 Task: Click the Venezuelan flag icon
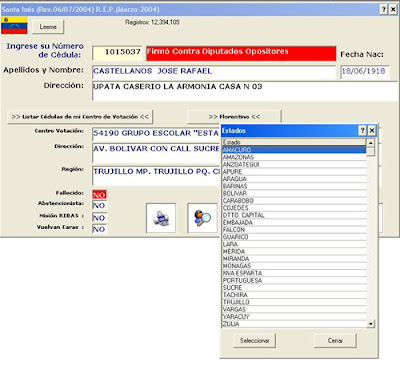[14, 25]
